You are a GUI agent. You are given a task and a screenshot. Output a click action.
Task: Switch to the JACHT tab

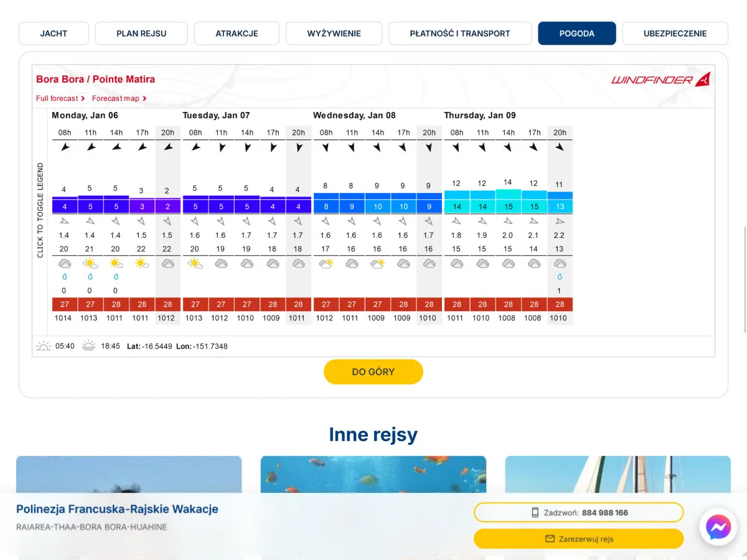pos(54,34)
